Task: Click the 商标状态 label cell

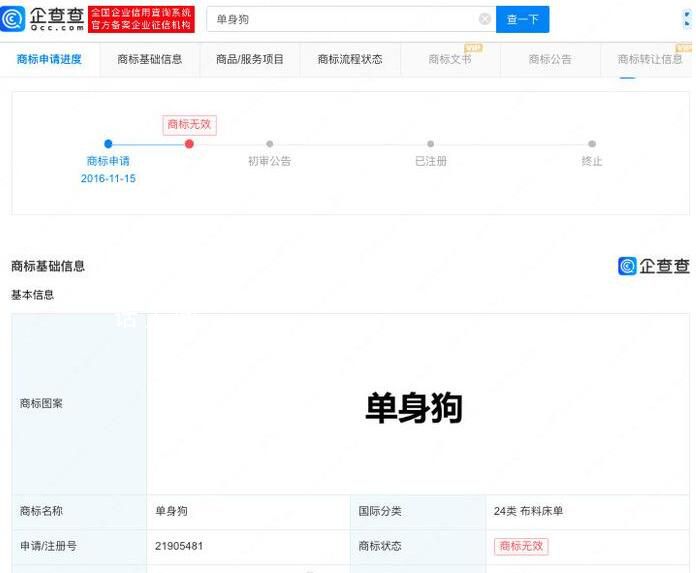Action: [418, 546]
